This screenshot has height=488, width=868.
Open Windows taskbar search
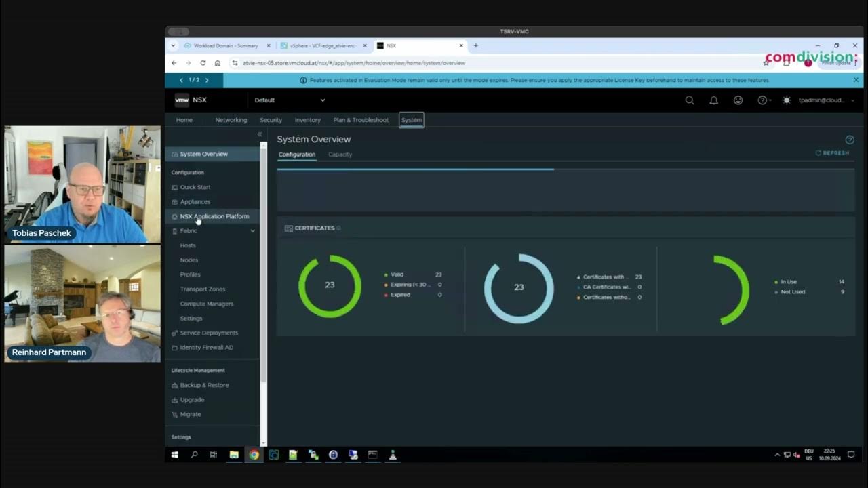pos(194,455)
